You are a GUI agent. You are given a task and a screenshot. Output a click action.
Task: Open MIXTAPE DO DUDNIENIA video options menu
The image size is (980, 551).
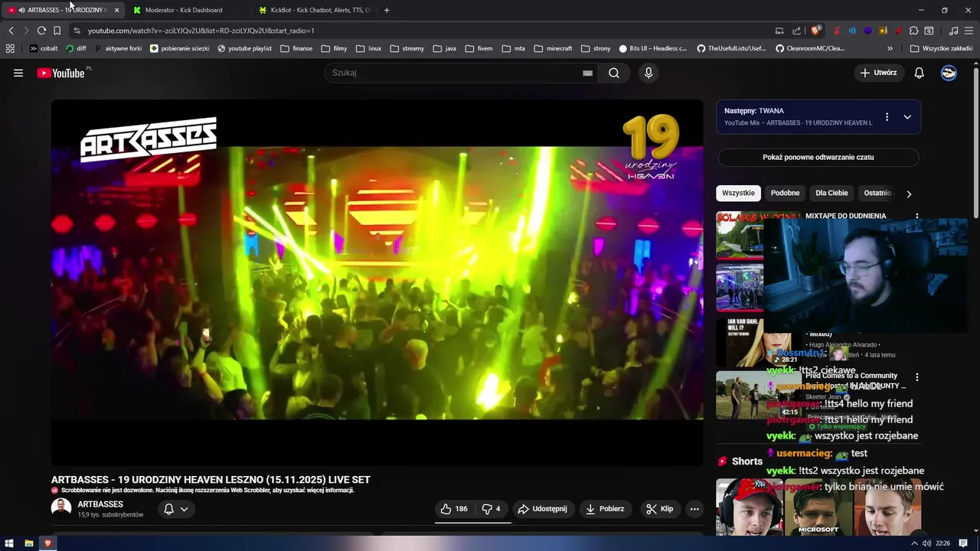coord(917,217)
